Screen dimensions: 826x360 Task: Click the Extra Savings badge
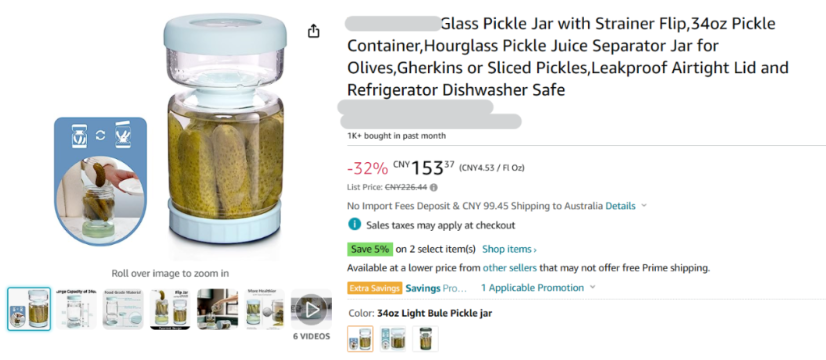(375, 288)
